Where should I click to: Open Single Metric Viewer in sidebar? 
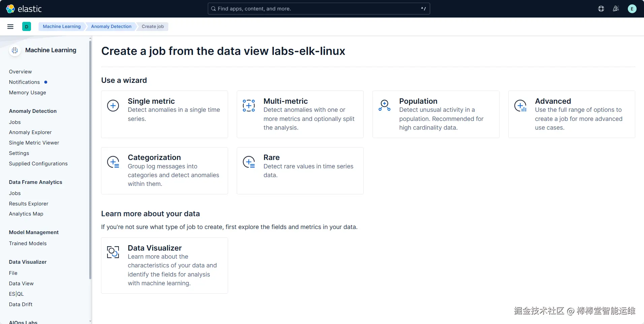[34, 143]
